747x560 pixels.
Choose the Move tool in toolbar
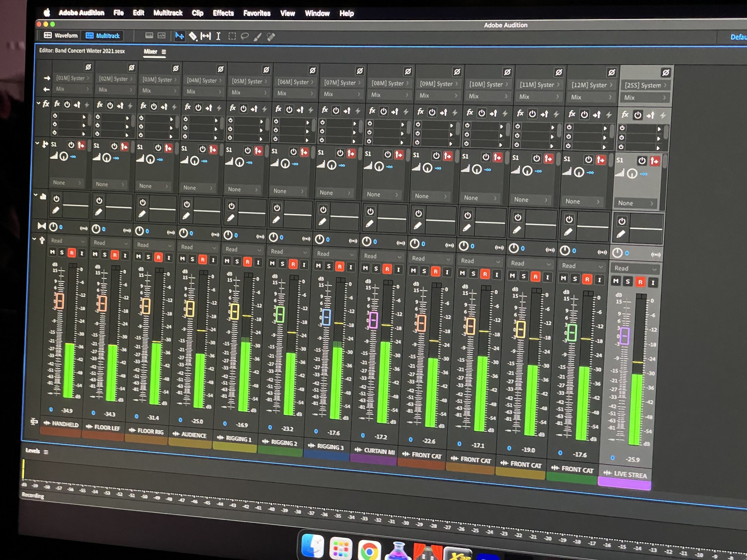pyautogui.click(x=179, y=36)
